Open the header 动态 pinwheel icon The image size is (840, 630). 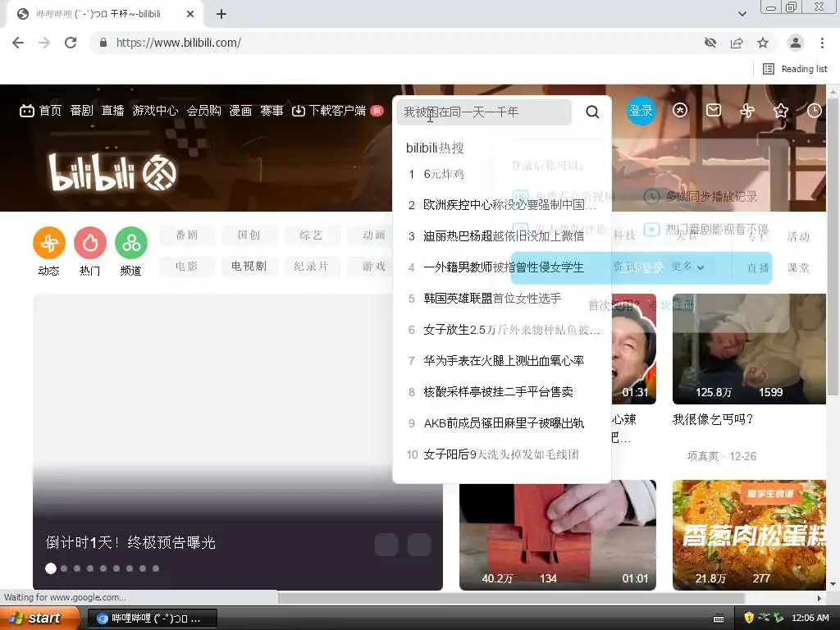tap(746, 111)
